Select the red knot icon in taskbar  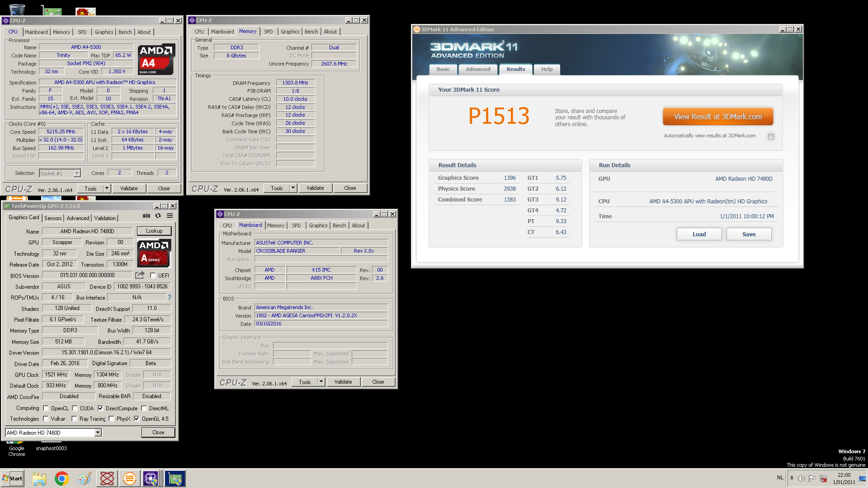[107, 479]
